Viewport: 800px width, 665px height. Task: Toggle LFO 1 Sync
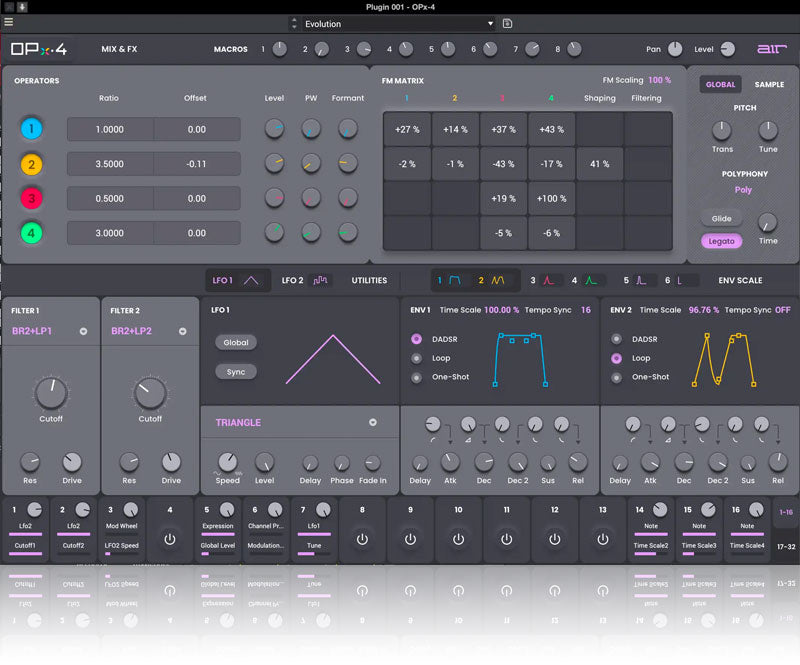coord(236,372)
